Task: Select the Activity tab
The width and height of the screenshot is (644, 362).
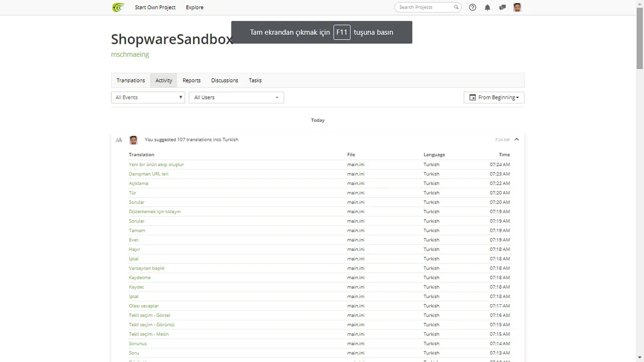Action: click(164, 80)
